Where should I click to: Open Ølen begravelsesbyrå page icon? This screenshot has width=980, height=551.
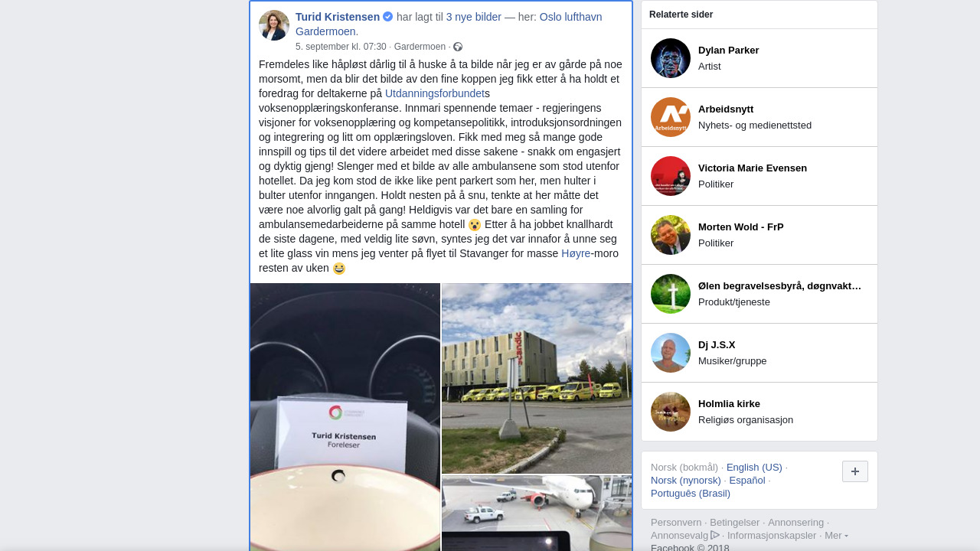pyautogui.click(x=671, y=294)
